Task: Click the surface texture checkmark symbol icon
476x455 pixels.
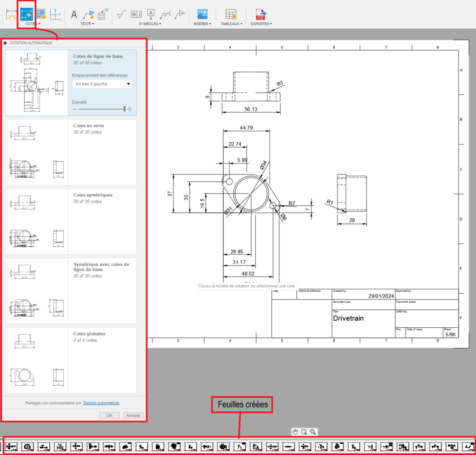Action: coord(122,14)
